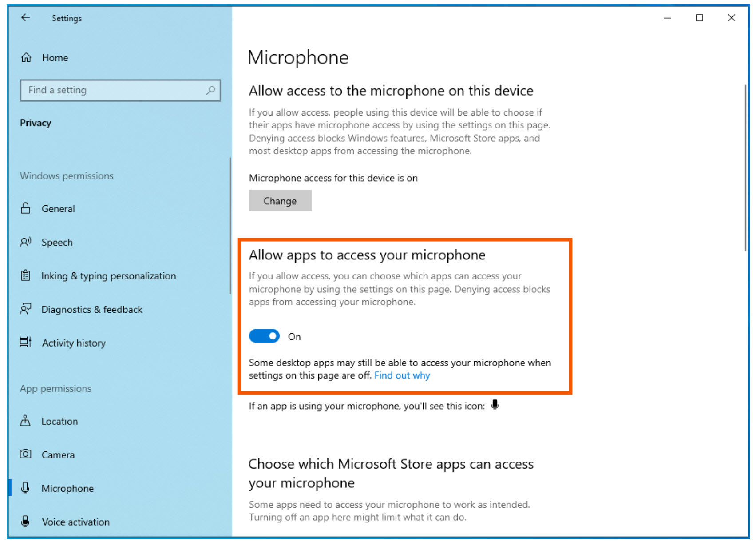This screenshot has width=756, height=546.
Task: Click 'Allow access to the microphone on this device'
Action: click(x=391, y=91)
